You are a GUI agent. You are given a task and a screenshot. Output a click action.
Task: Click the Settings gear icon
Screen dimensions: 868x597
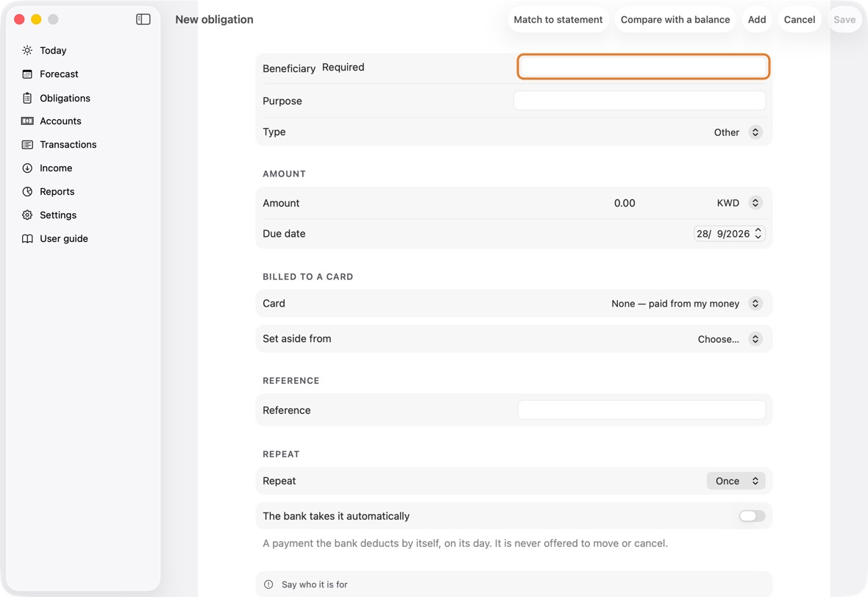tap(27, 215)
